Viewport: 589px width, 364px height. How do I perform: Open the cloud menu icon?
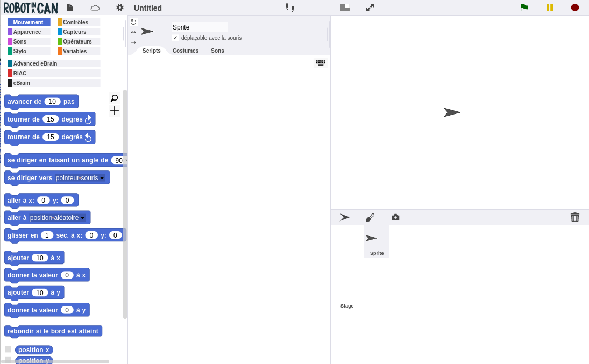(95, 8)
